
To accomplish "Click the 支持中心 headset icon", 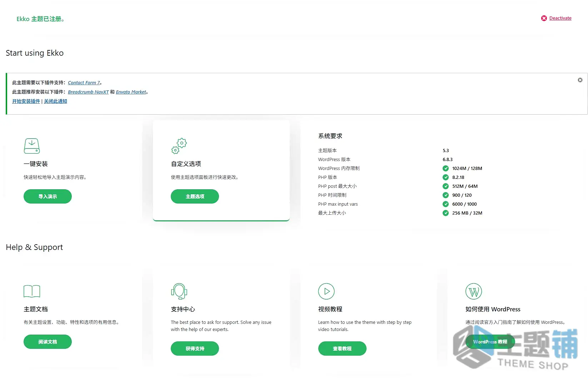I will [179, 291].
